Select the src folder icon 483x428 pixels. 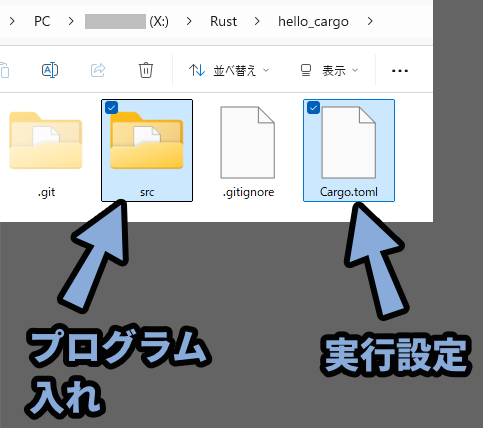pyautogui.click(x=147, y=140)
